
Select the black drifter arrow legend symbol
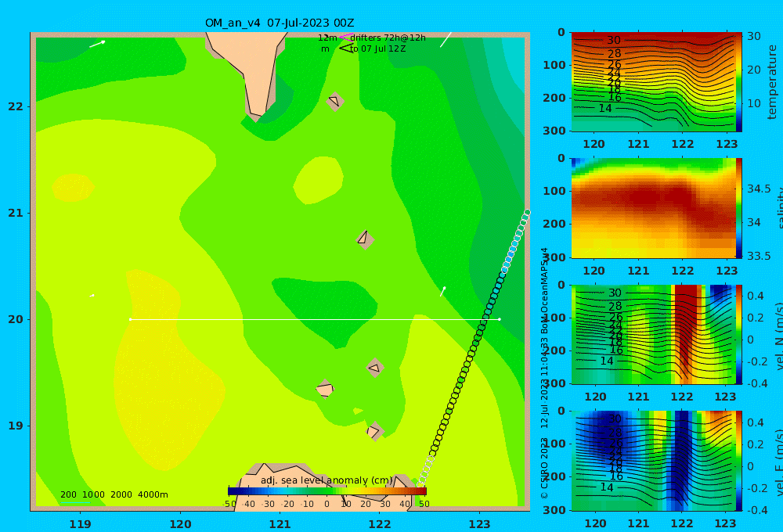click(346, 49)
